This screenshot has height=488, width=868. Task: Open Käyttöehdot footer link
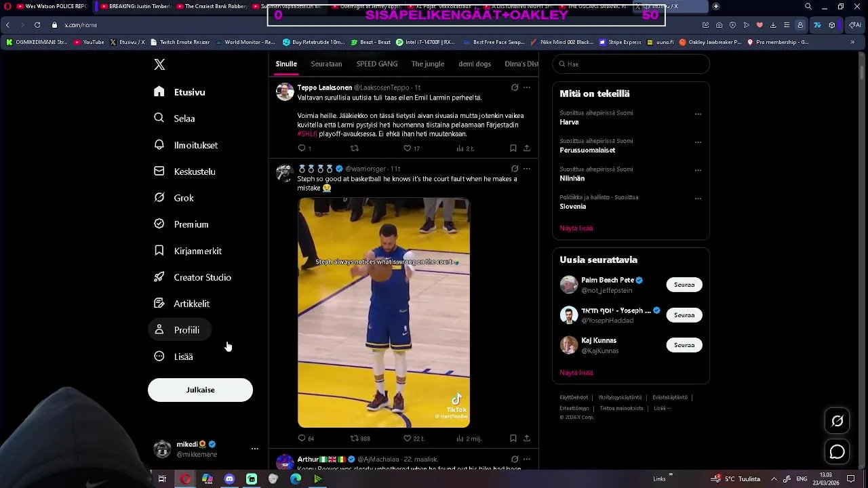click(x=574, y=397)
